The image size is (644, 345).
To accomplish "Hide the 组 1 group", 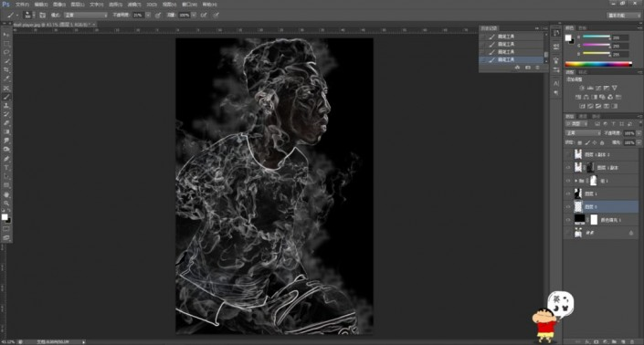I will pos(568,181).
